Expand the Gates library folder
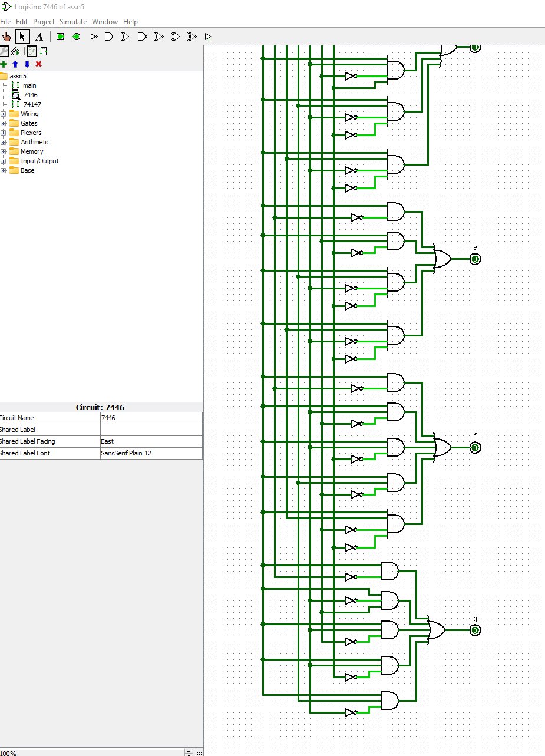 pyautogui.click(x=3, y=123)
